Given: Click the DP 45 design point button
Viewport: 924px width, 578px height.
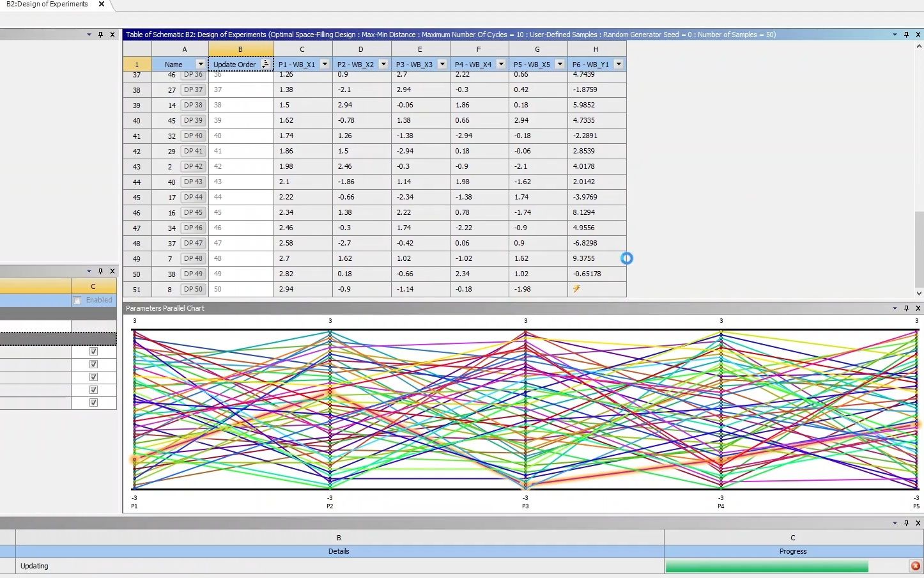Looking at the screenshot, I should [193, 212].
